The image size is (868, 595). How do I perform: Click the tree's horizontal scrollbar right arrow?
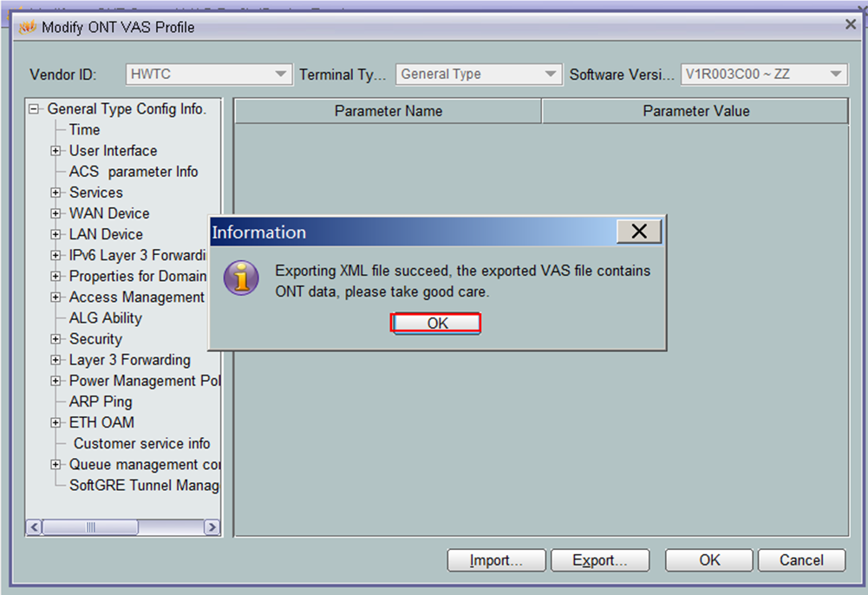[x=212, y=527]
